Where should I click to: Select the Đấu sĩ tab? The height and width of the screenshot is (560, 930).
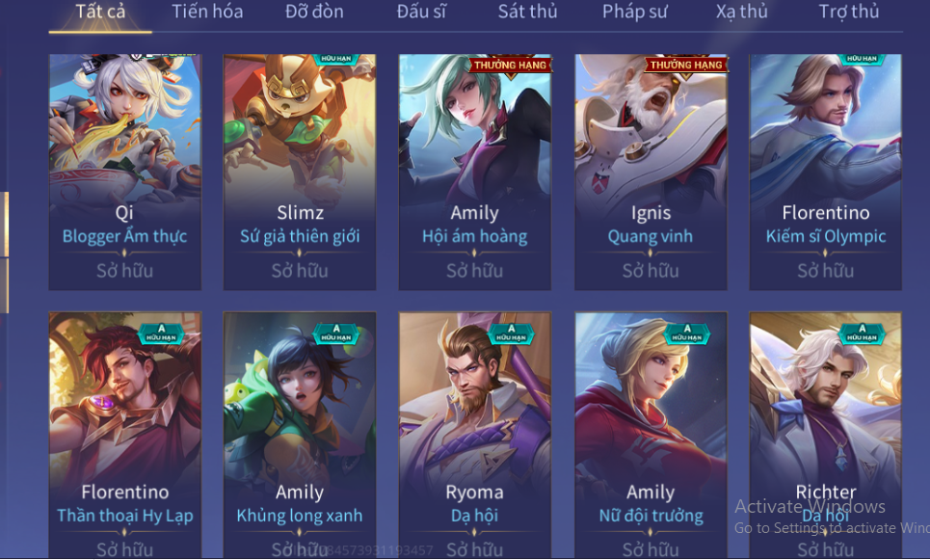[421, 12]
